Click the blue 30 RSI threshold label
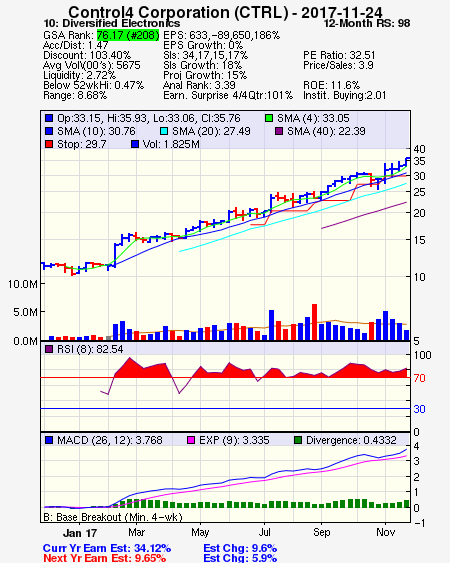 click(x=419, y=409)
